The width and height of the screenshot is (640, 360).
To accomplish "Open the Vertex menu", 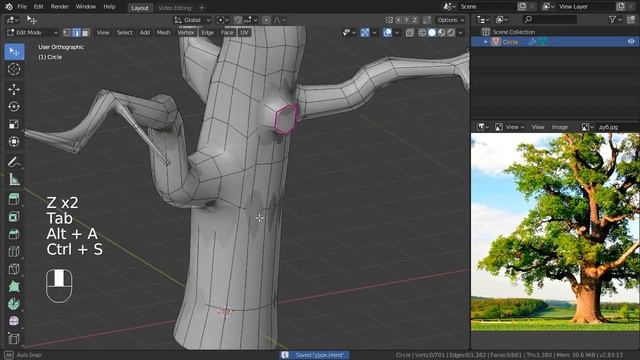I will pyautogui.click(x=186, y=33).
